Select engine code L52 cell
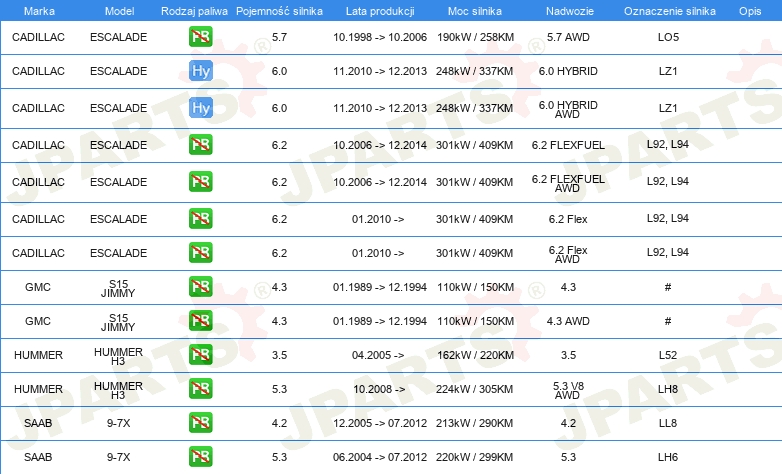782x474 pixels. pos(668,355)
